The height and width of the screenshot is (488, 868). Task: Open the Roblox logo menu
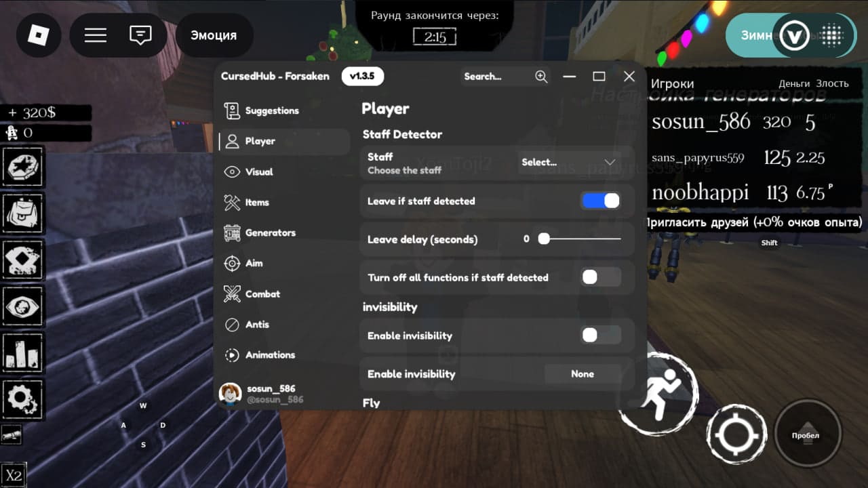(39, 35)
